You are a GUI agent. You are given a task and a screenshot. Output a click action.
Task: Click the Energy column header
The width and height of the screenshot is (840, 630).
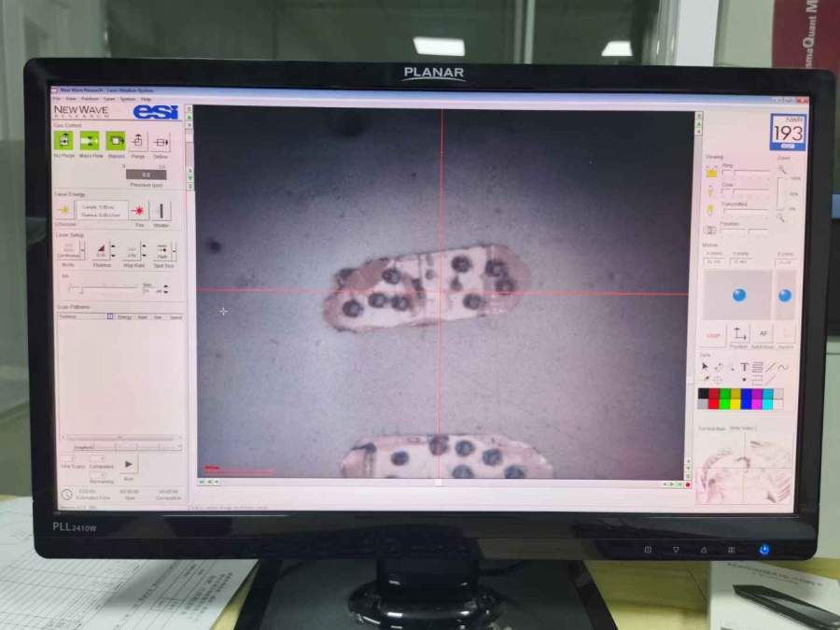(124, 317)
